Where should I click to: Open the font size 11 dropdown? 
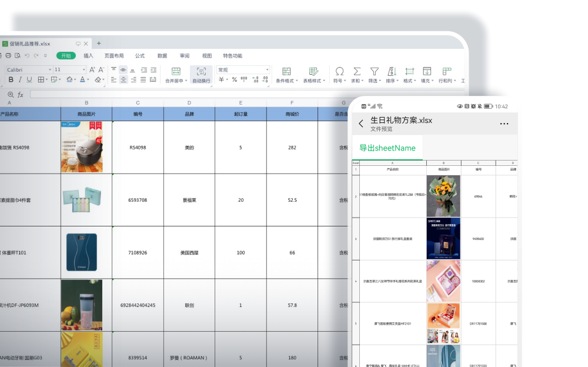pyautogui.click(x=83, y=70)
